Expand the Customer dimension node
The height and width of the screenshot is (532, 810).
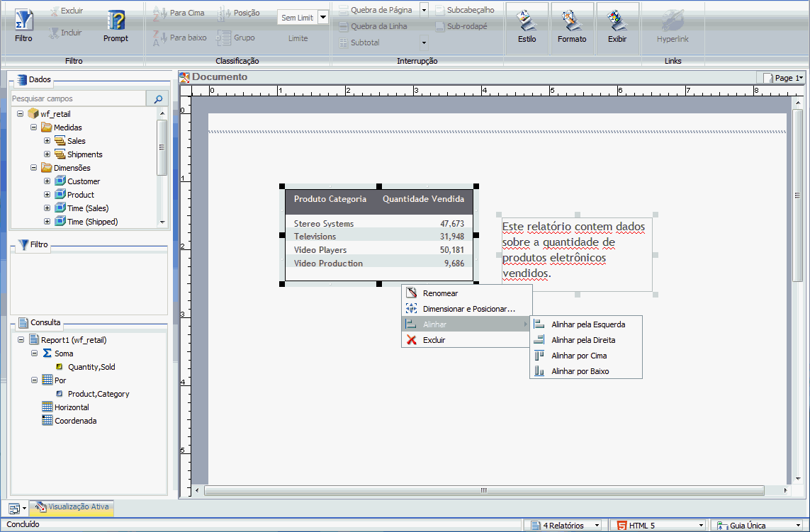[47, 181]
